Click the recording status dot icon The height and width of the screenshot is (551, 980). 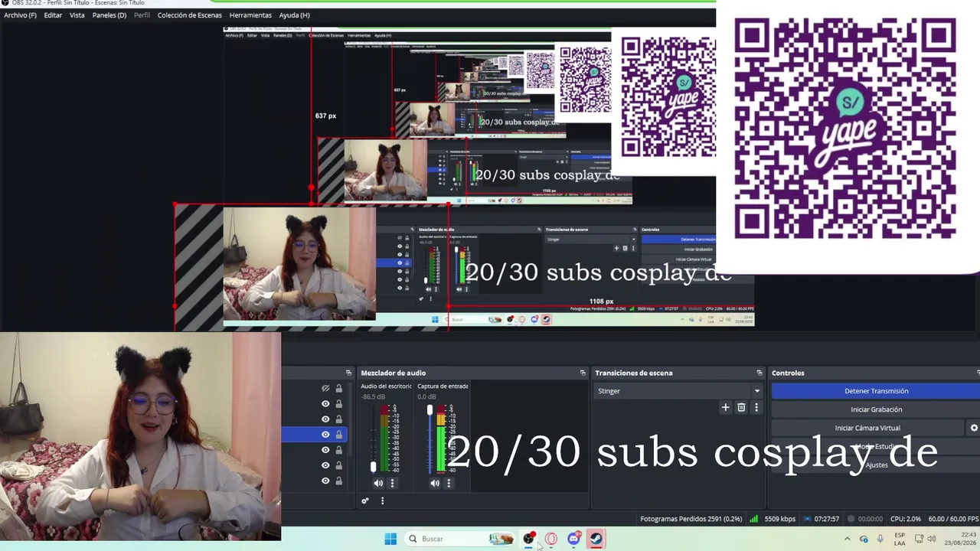(851, 519)
